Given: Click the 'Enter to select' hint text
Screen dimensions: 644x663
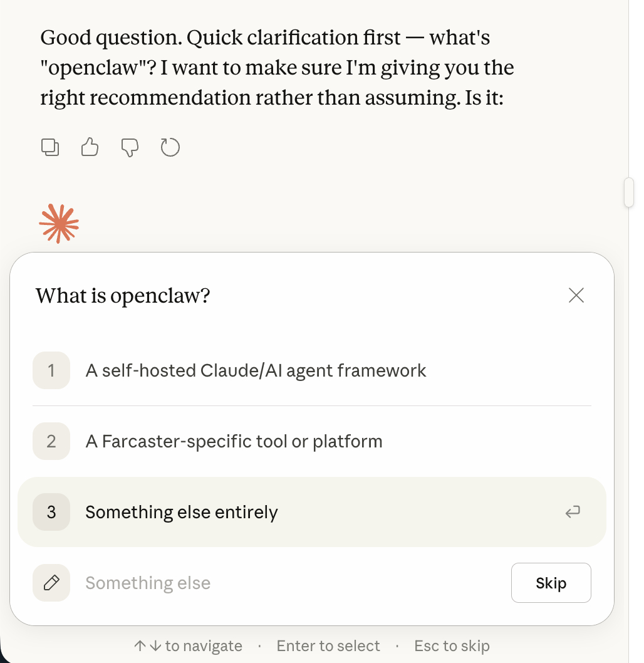Looking at the screenshot, I should 328,646.
